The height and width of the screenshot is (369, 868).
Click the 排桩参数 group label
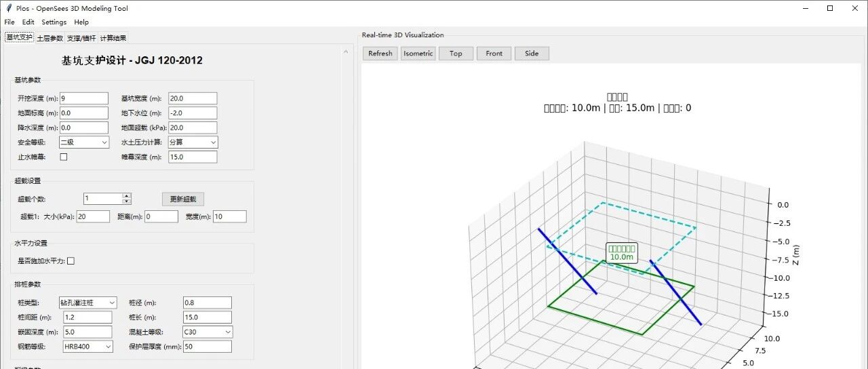point(27,284)
